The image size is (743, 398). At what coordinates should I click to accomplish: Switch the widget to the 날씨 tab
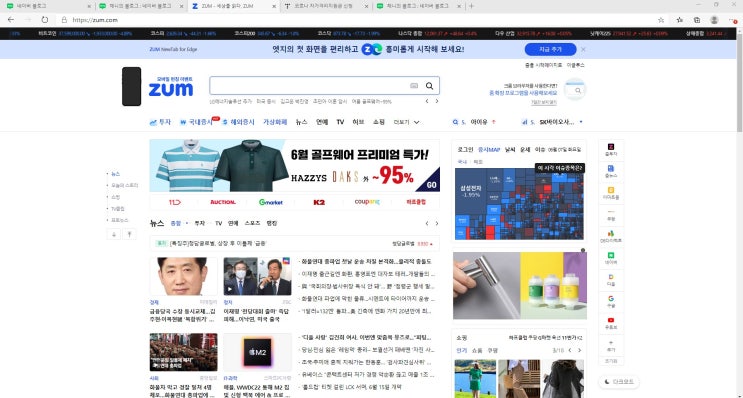pos(510,149)
